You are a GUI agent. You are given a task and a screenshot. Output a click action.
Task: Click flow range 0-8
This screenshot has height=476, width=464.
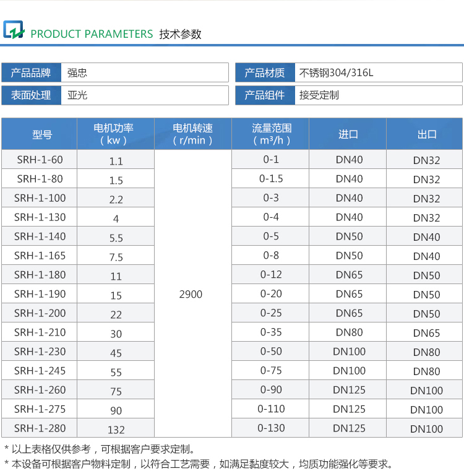(x=271, y=255)
